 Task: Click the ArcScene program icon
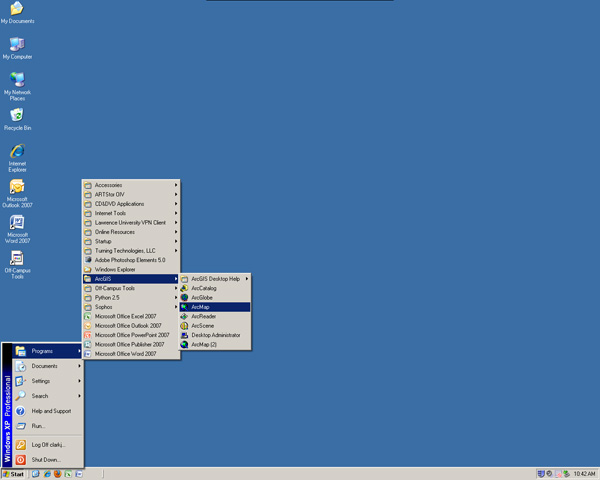click(184, 326)
